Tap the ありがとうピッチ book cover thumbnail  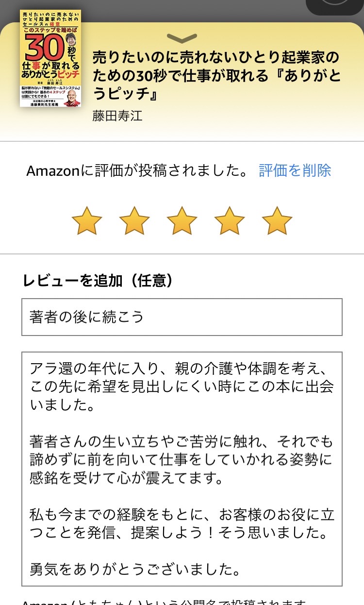tap(50, 58)
